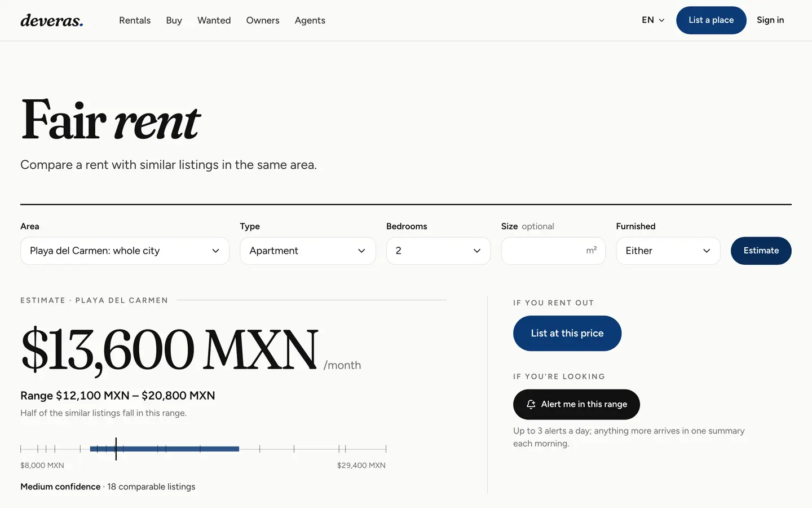Click the IF YOU'RE LOOKING heading
The width and height of the screenshot is (812, 508).
(559, 376)
